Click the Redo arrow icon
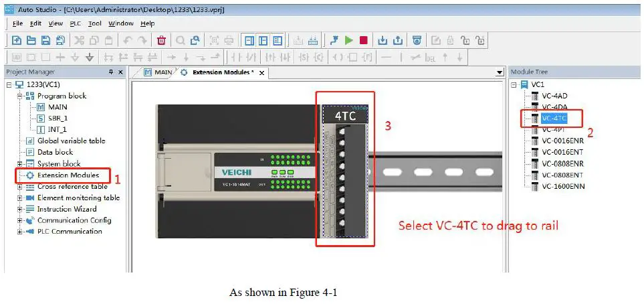The image size is (644, 304). pyautogui.click(x=142, y=40)
